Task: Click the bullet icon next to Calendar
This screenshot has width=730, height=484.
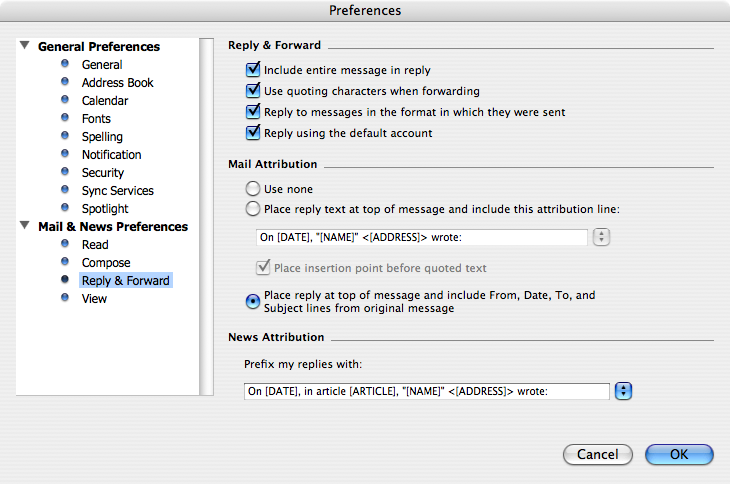Action: click(x=65, y=100)
